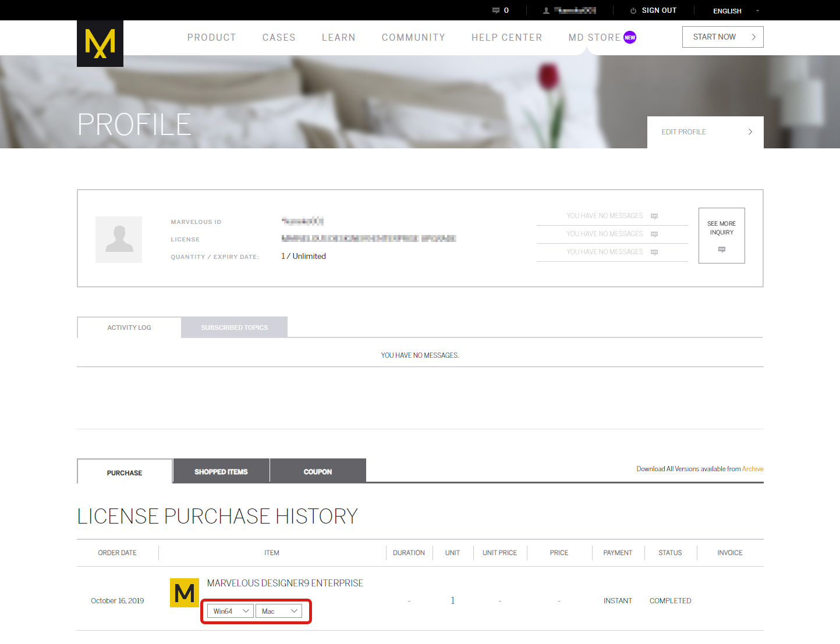The height and width of the screenshot is (644, 840).
Task: Click the cart count 0 in top bar
Action: pos(506,10)
